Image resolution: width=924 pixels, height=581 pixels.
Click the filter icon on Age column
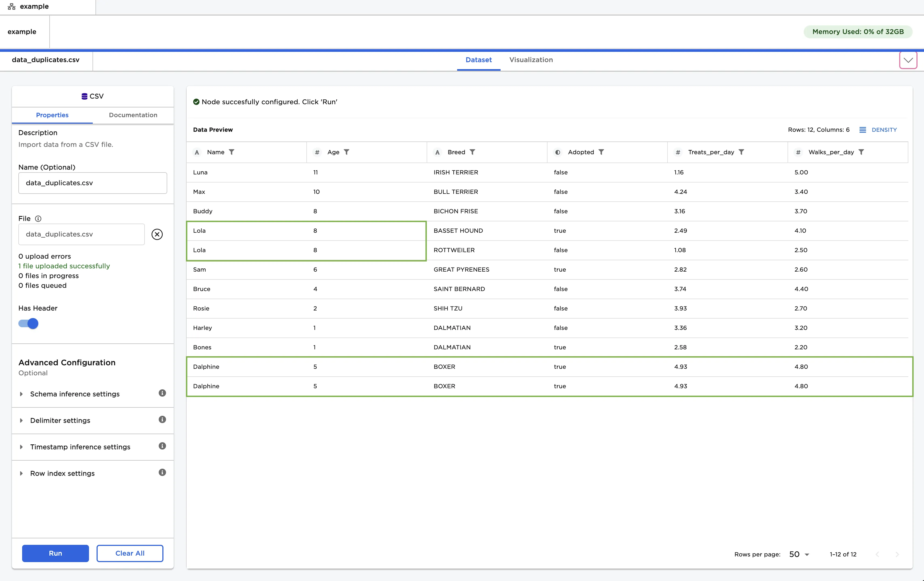click(347, 152)
